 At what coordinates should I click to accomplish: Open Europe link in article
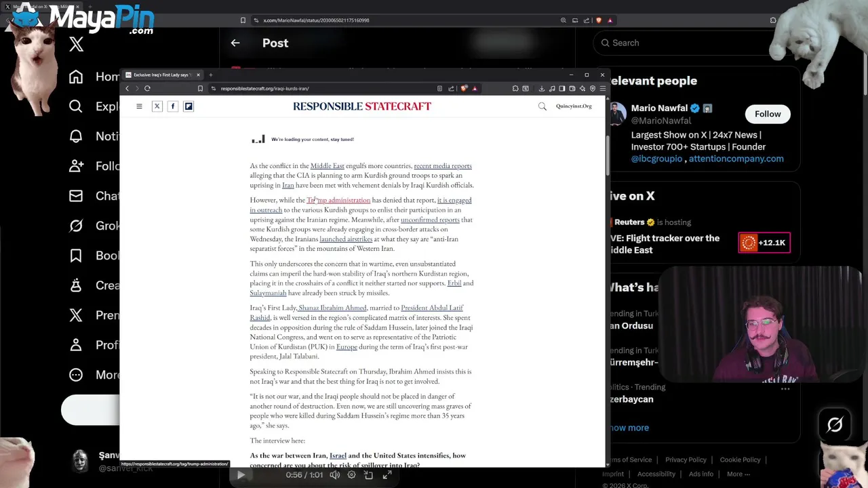click(347, 346)
